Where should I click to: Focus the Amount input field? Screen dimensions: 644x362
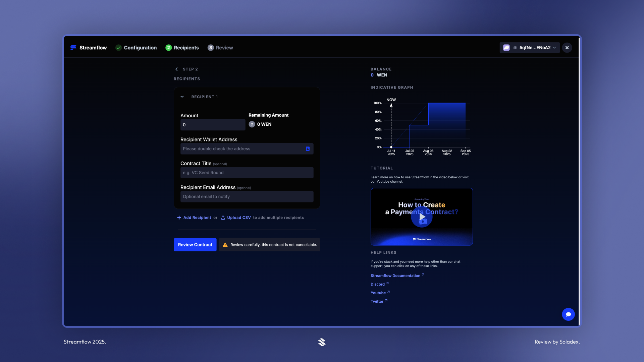pos(213,125)
